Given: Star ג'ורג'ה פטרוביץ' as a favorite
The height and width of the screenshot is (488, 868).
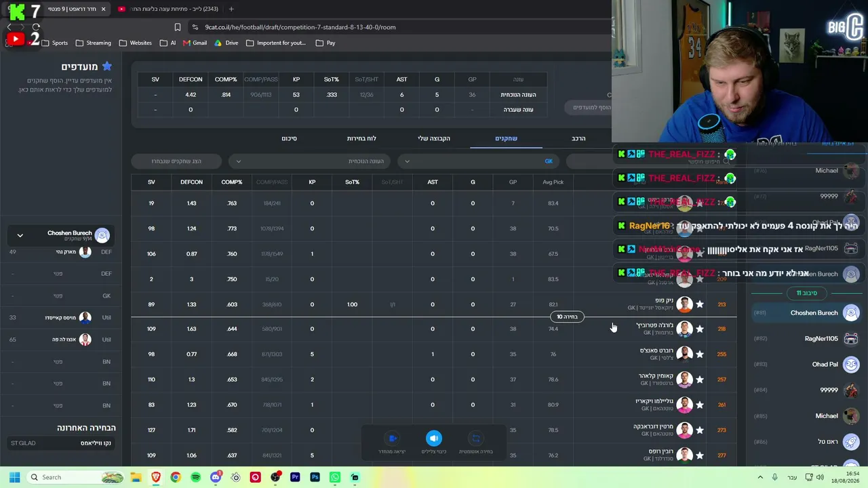Looking at the screenshot, I should coord(700,329).
